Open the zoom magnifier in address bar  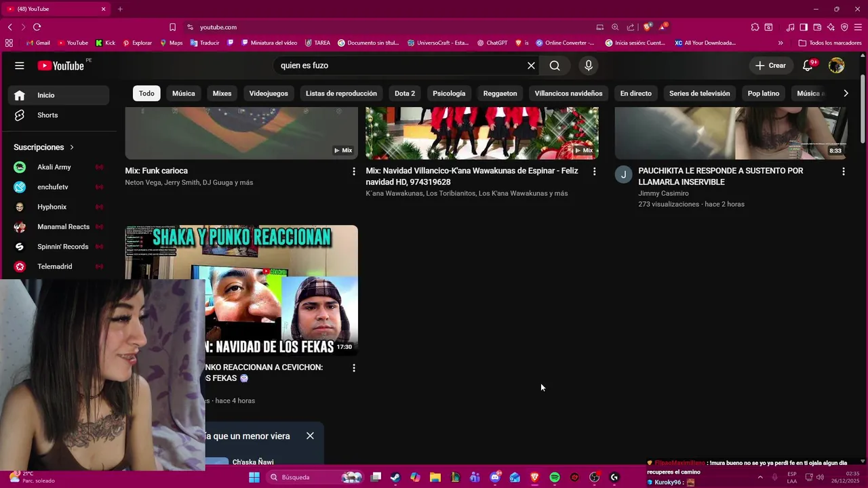tap(615, 27)
